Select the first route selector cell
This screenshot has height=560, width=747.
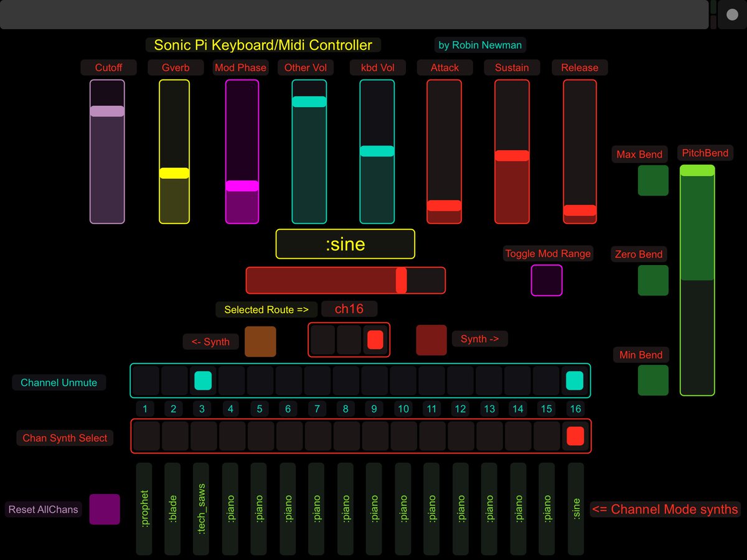click(322, 340)
